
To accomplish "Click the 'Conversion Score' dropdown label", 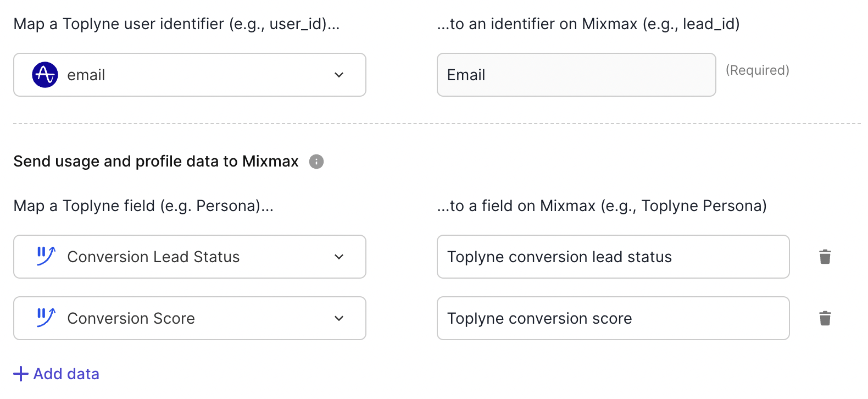I will coord(131,318).
